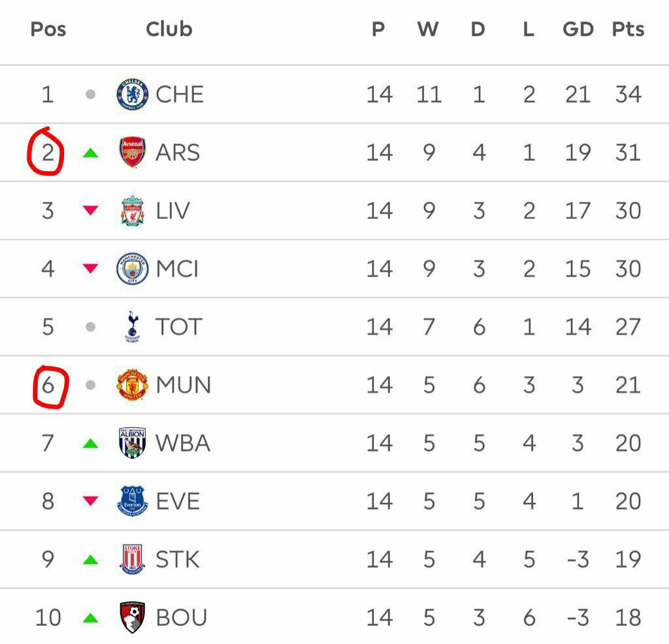The image size is (669, 644).
Task: Click the Manchester City crest
Action: 133,268
